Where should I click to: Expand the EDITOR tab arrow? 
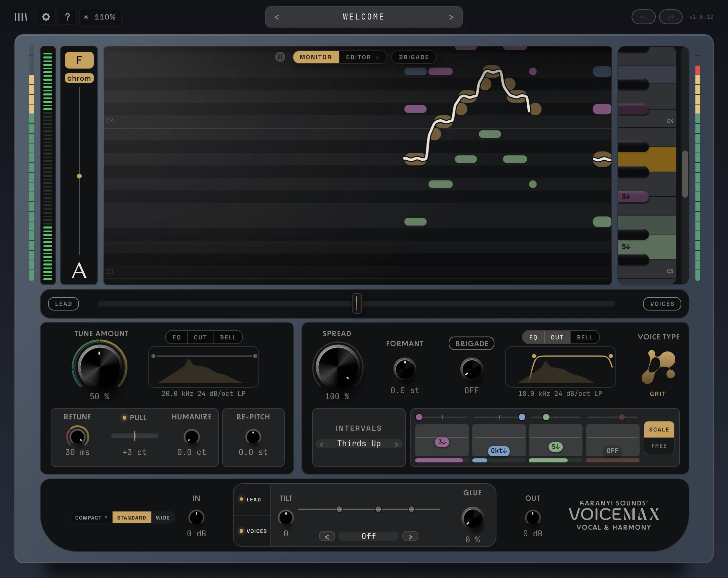[377, 57]
